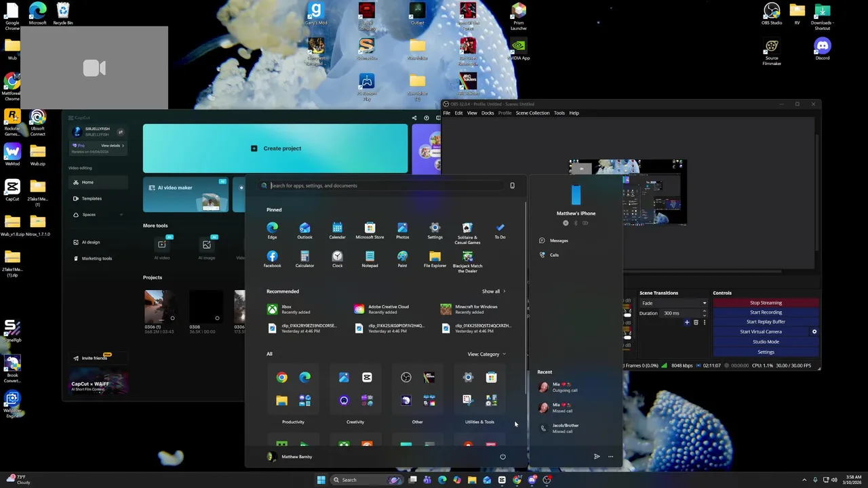Open the File menu in OBS
This screenshot has width=868, height=488.
(446, 113)
